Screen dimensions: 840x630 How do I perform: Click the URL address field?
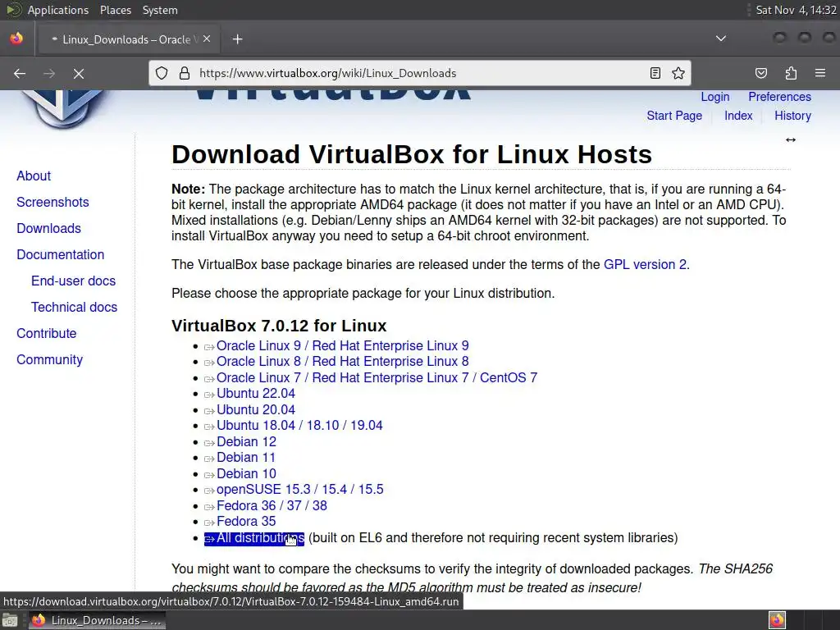421,73
